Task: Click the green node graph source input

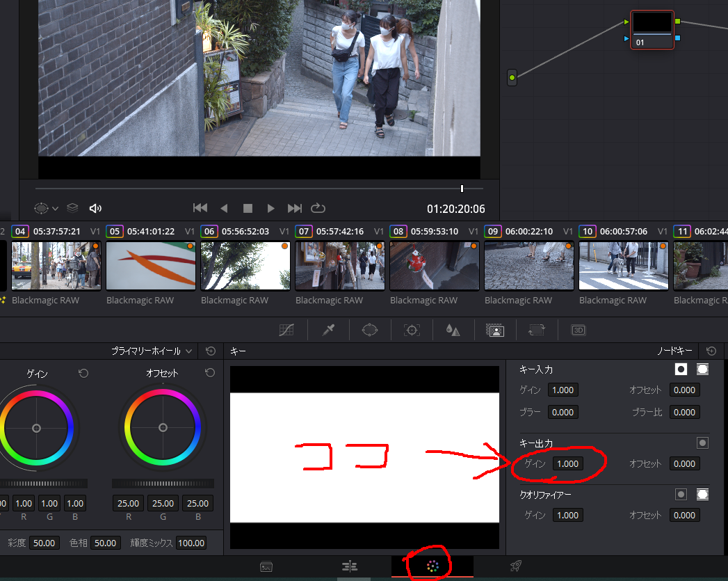Action: pos(512,77)
